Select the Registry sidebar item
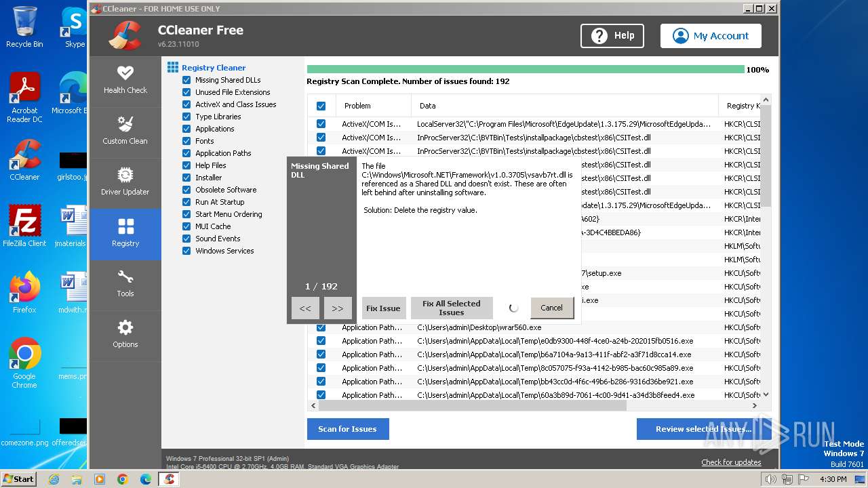Viewport: 868px width, 488px height. (x=125, y=234)
